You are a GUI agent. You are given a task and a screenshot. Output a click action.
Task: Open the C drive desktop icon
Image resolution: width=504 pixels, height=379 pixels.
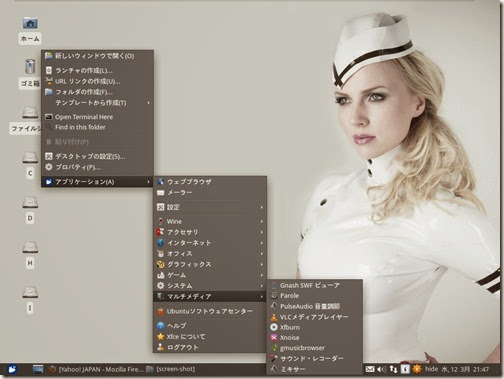click(30, 157)
